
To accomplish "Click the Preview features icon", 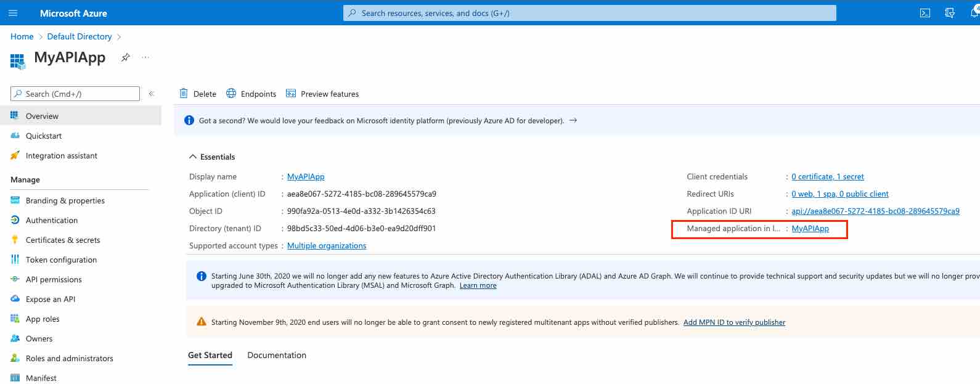I will 291,94.
